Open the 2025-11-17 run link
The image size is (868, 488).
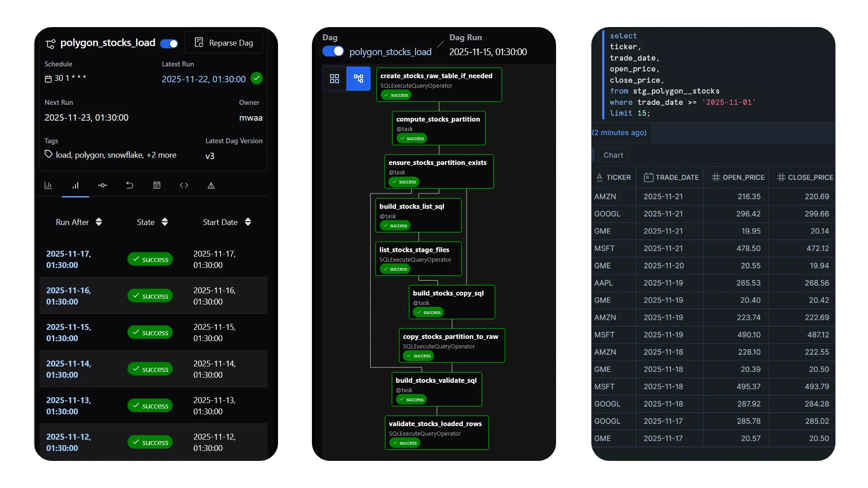tap(68, 259)
